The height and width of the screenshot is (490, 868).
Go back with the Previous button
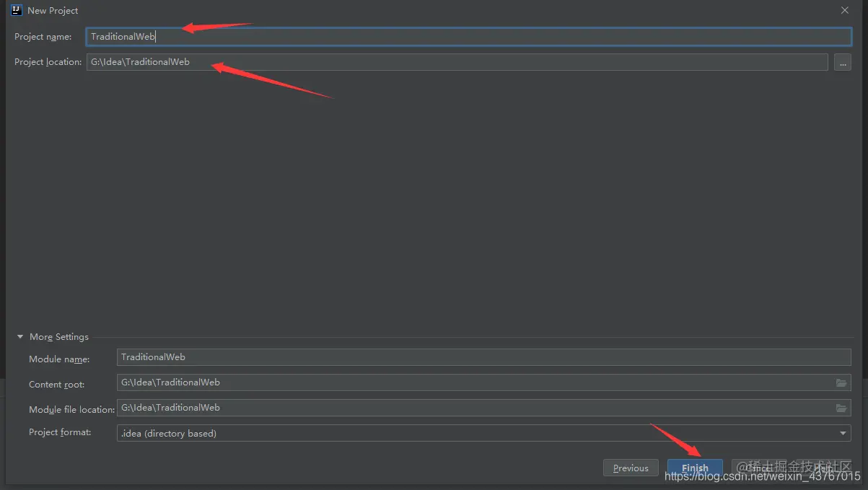pos(631,468)
